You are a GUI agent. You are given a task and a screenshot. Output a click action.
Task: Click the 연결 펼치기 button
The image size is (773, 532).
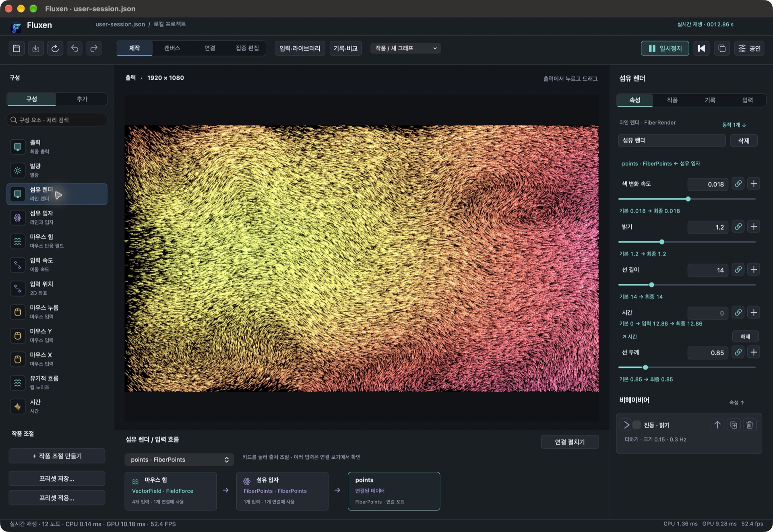[x=570, y=442]
